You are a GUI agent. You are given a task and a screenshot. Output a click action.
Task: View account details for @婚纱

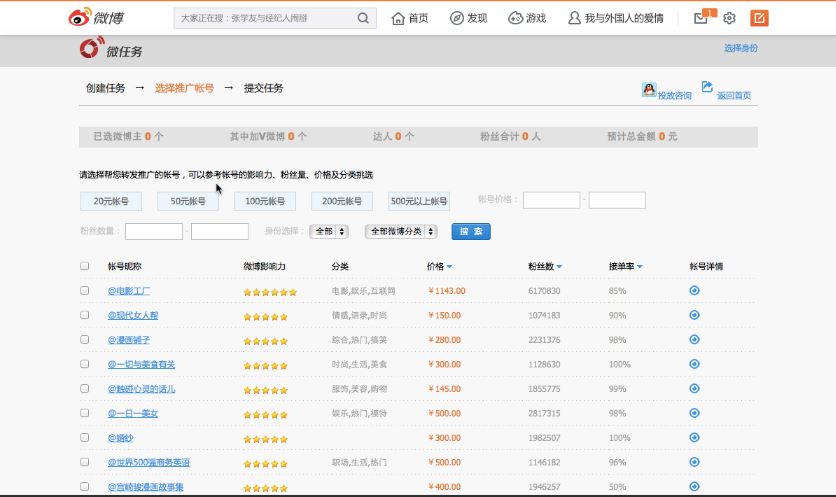pyautogui.click(x=694, y=438)
